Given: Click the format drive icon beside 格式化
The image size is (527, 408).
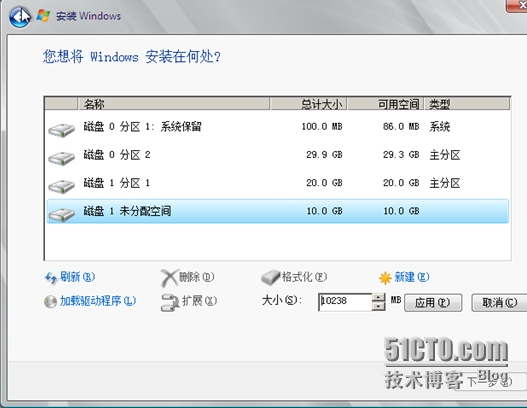Looking at the screenshot, I should click(x=271, y=278).
